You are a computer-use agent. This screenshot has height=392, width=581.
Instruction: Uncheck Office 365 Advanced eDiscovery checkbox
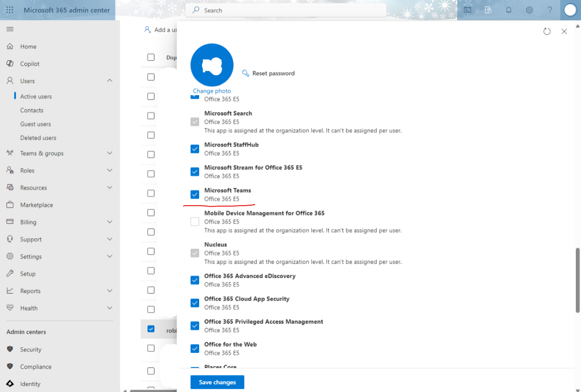tap(195, 280)
